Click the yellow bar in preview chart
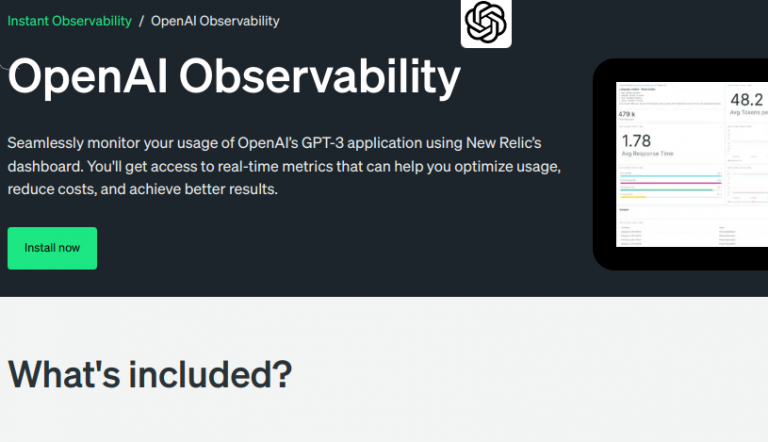The image size is (768, 442). click(x=633, y=197)
